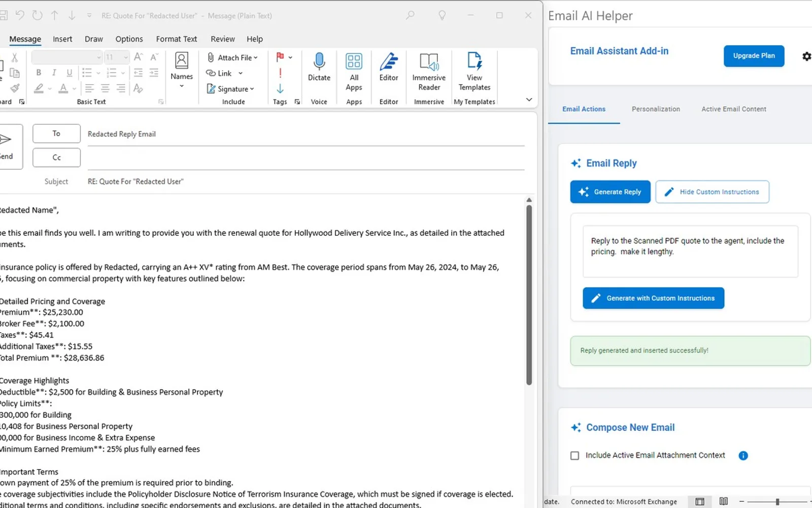Apply italic formatting
This screenshot has height=508, width=812.
pos(54,73)
